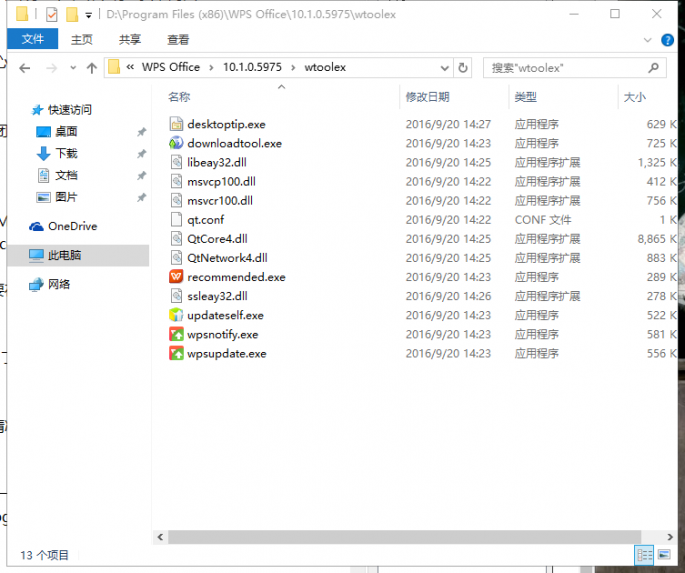Image resolution: width=685 pixels, height=573 pixels.
Task: Select libeay32.dll file icon
Action: click(x=176, y=162)
